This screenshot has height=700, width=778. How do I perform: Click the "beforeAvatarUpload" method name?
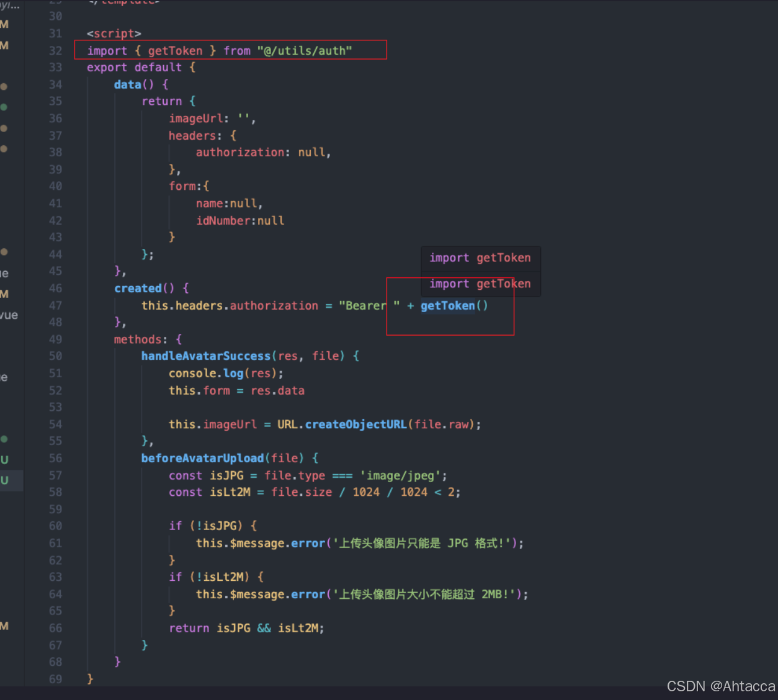pyautogui.click(x=203, y=458)
